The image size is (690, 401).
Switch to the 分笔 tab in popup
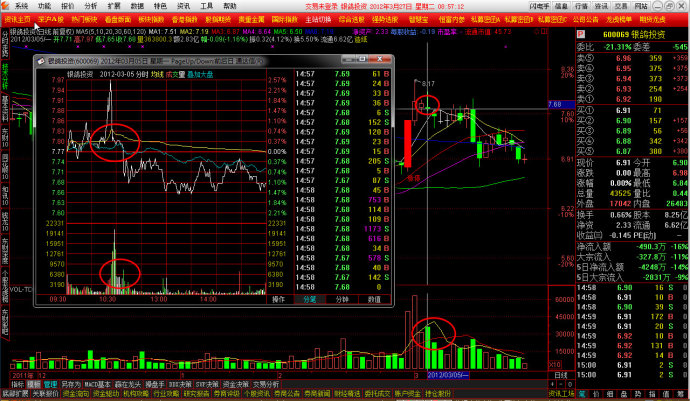(310, 299)
